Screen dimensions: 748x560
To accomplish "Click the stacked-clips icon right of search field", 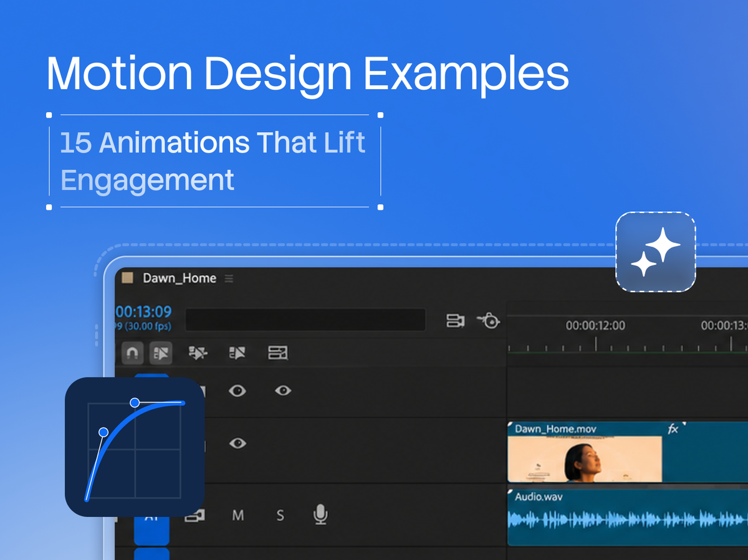I will [455, 321].
